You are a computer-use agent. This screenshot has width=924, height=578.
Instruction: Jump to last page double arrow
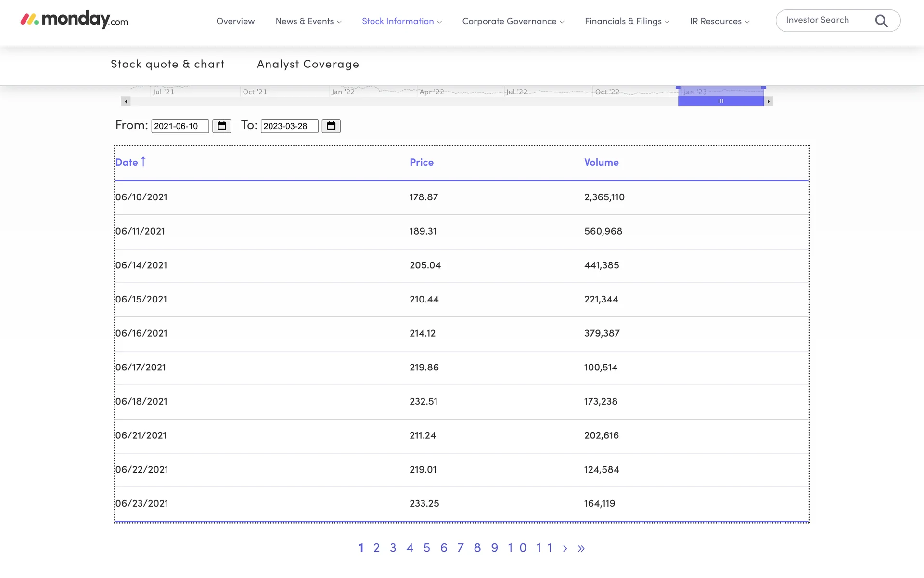coord(581,548)
